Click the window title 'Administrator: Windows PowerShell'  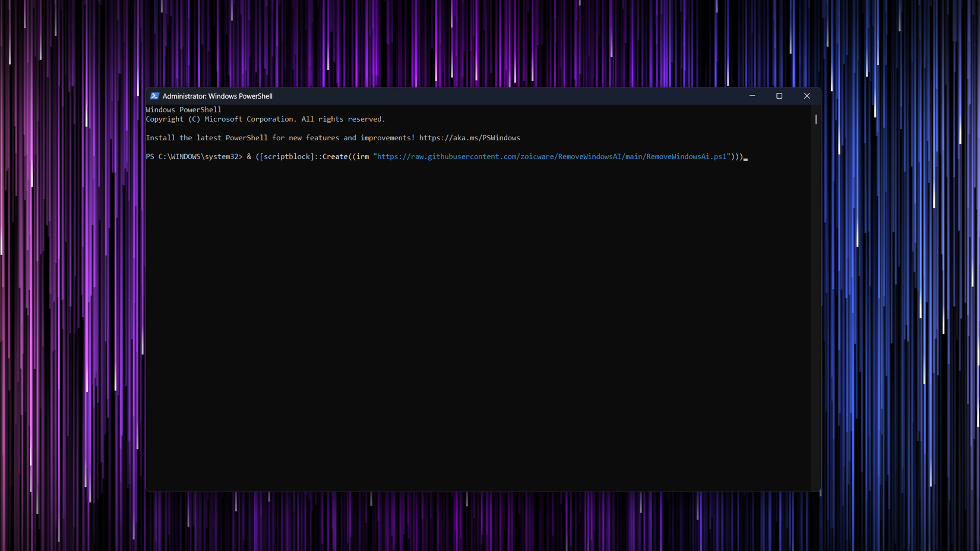coord(217,96)
